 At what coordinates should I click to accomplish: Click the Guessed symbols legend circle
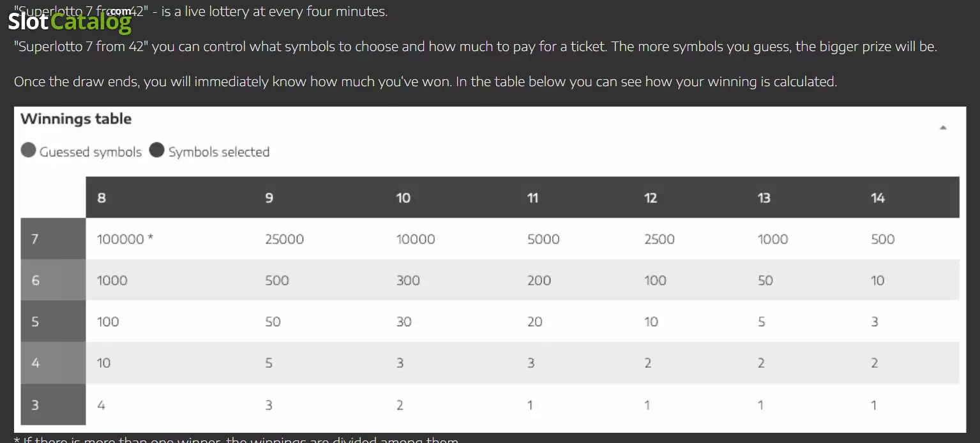tap(28, 150)
